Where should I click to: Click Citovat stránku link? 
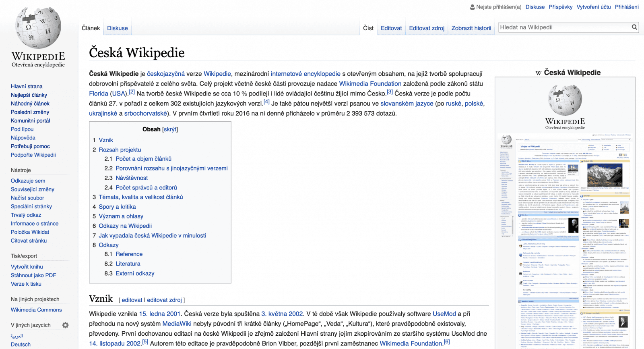coord(29,241)
